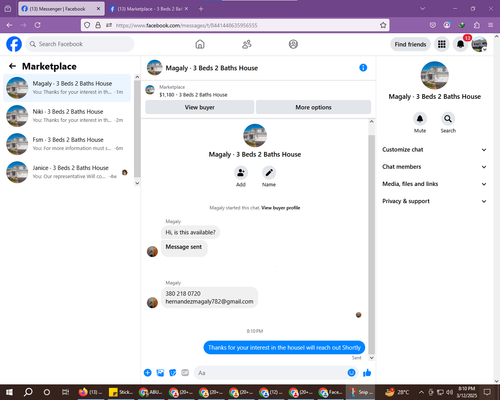Open Fsm 3 Beds 2 Baths conversation
This screenshot has width=500, height=400.
[67, 144]
